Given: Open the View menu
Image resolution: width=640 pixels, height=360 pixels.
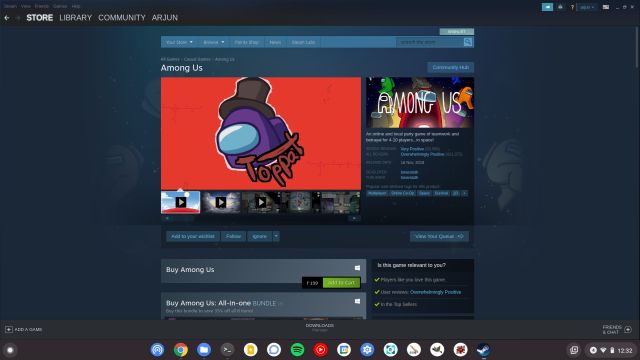Looking at the screenshot, I should [26, 6].
